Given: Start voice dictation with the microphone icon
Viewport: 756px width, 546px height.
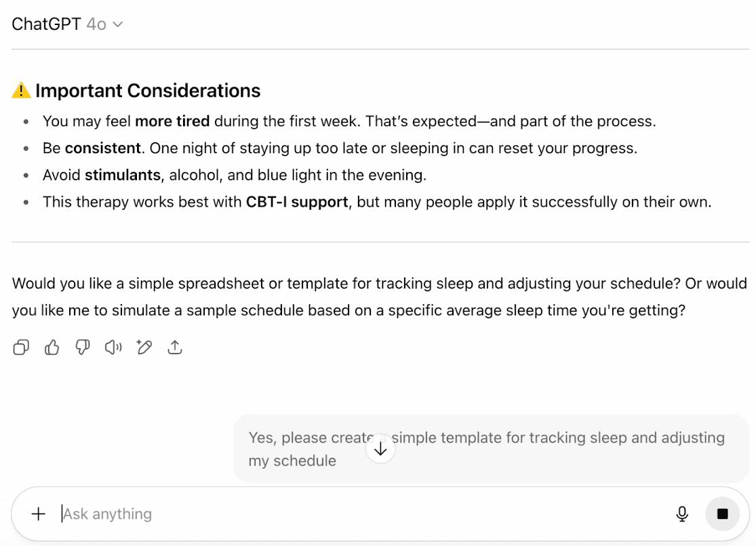Looking at the screenshot, I should coord(682,513).
